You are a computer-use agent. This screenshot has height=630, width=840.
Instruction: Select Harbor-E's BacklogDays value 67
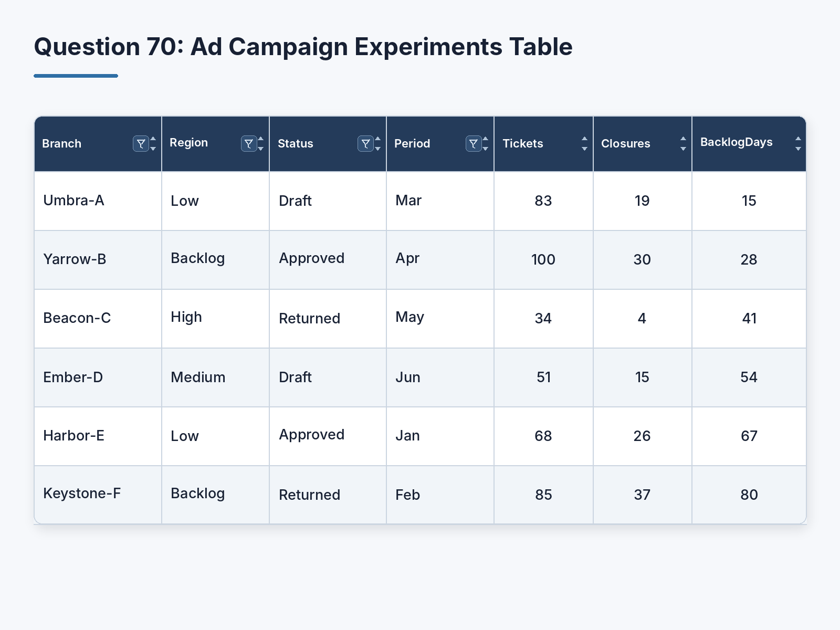tap(749, 436)
